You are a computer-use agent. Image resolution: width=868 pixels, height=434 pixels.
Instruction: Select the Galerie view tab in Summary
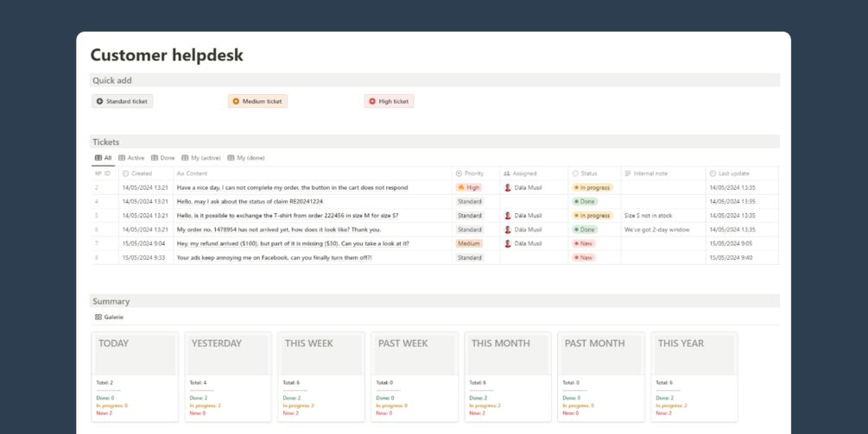pos(109,318)
